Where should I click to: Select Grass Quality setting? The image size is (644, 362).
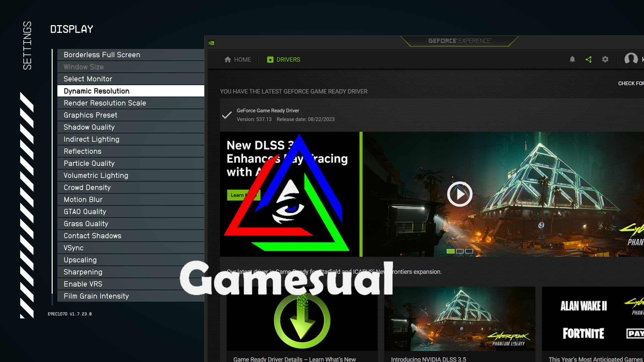(x=131, y=224)
